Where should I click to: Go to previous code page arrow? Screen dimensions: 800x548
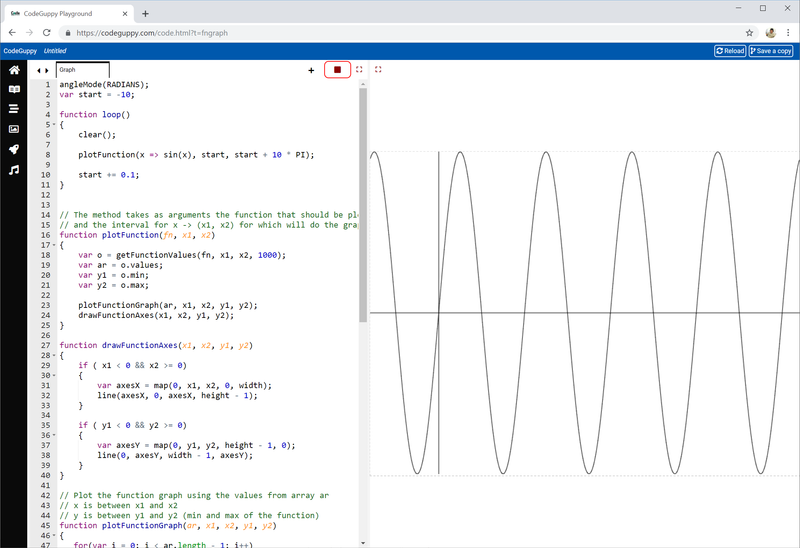pos(39,70)
